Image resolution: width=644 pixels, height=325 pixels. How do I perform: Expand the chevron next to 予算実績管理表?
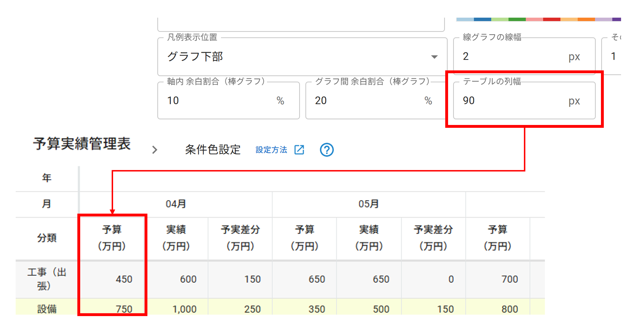(x=155, y=150)
